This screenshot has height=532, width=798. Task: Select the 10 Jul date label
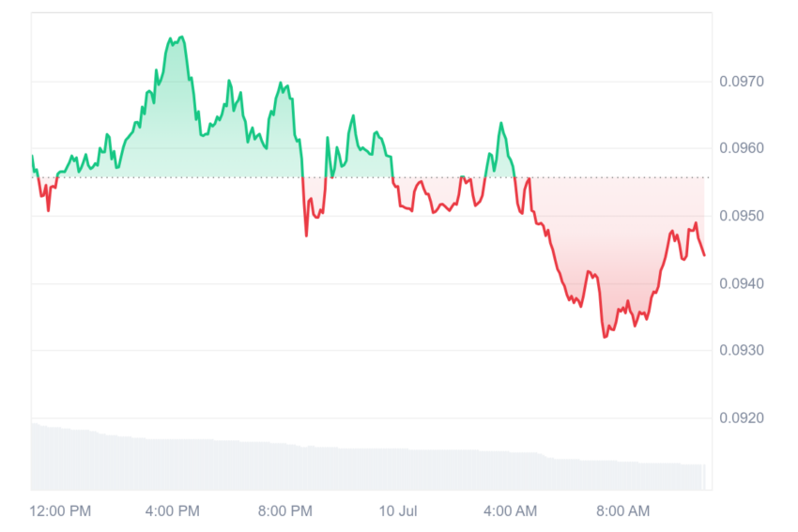tap(398, 510)
